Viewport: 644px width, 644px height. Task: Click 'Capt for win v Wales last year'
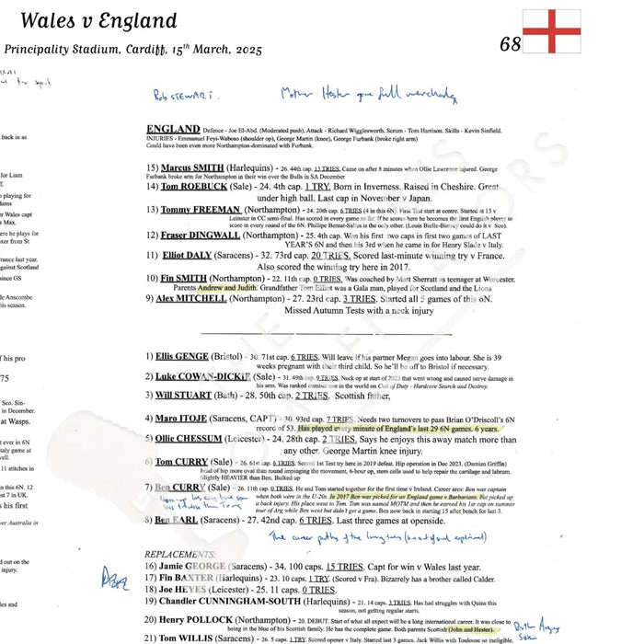[x=424, y=568]
